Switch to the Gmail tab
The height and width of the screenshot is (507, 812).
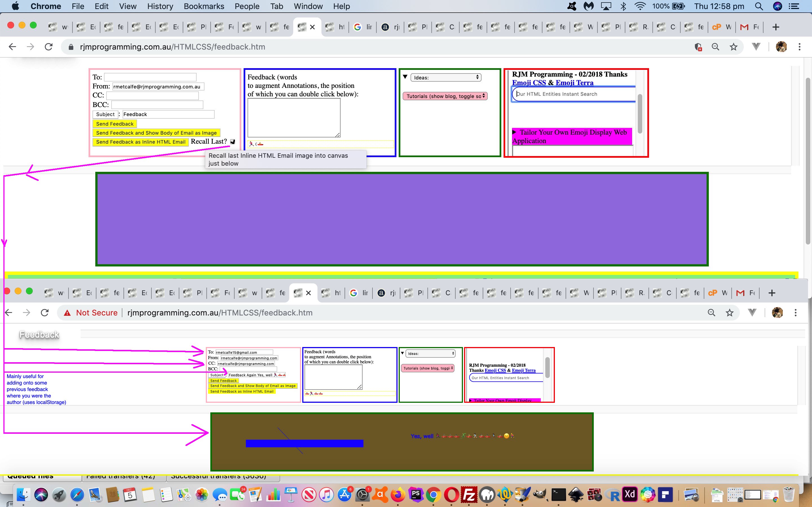[749, 27]
